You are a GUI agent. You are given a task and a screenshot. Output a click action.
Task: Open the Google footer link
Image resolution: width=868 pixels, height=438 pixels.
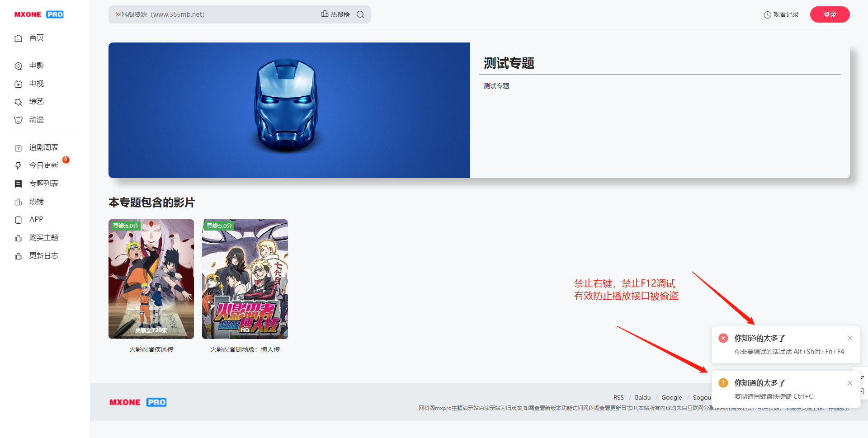point(672,397)
